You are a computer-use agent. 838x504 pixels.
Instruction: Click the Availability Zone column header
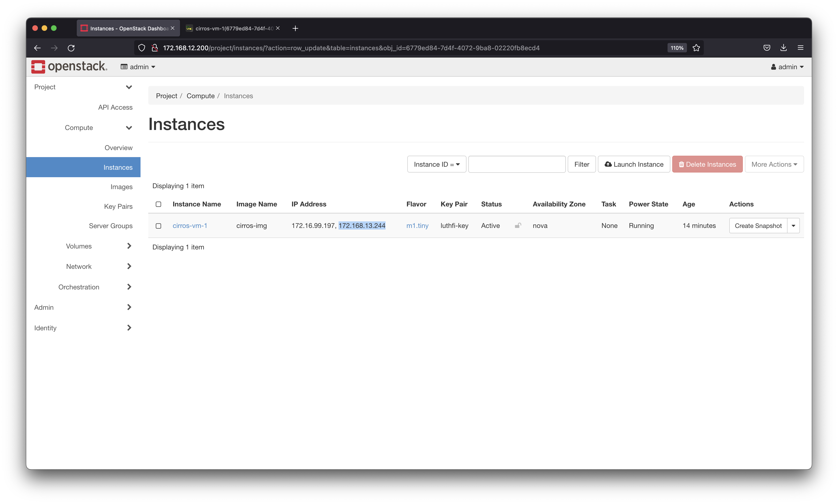pyautogui.click(x=559, y=204)
